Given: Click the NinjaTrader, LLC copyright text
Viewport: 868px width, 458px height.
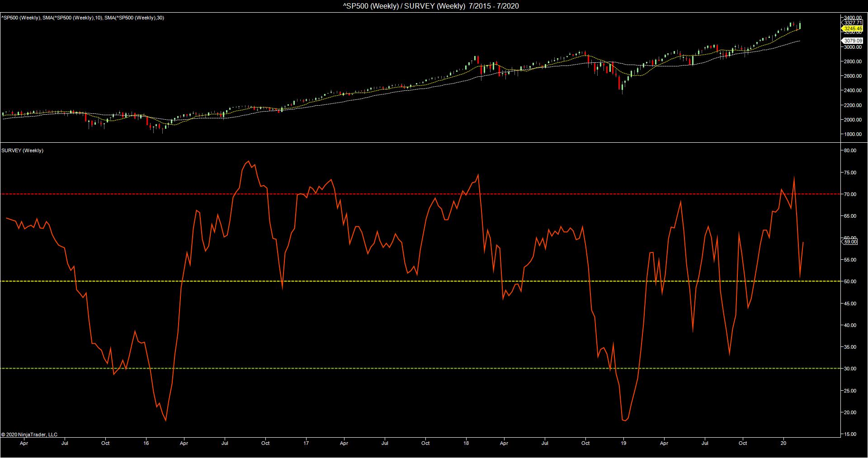Looking at the screenshot, I should 29,435.
